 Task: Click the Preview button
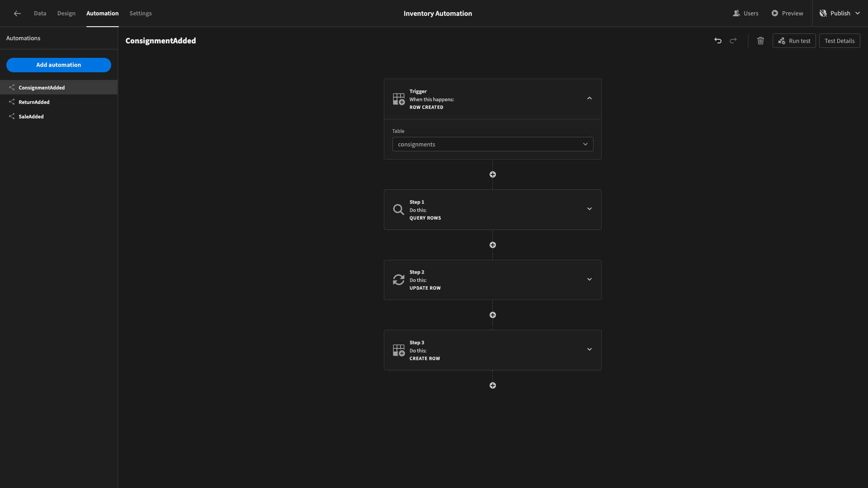pos(787,13)
